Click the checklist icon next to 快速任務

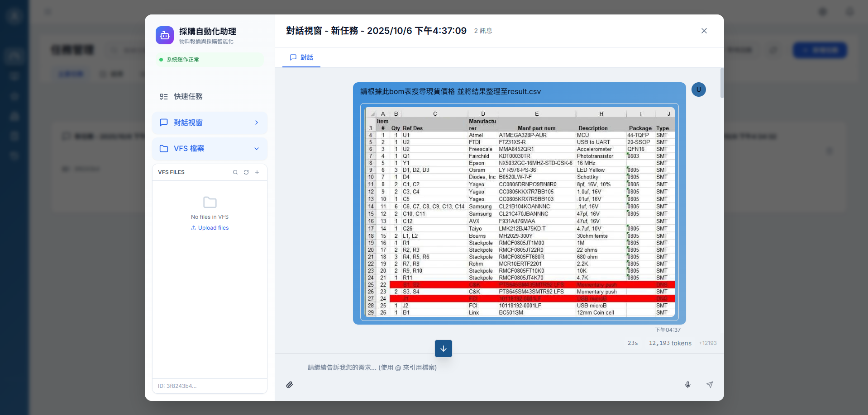coord(163,96)
